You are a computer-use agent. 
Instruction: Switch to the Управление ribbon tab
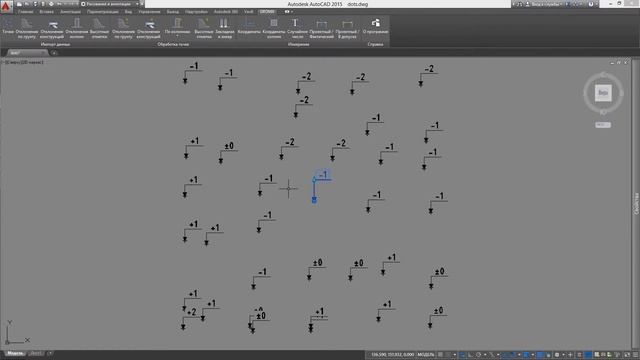(149, 11)
